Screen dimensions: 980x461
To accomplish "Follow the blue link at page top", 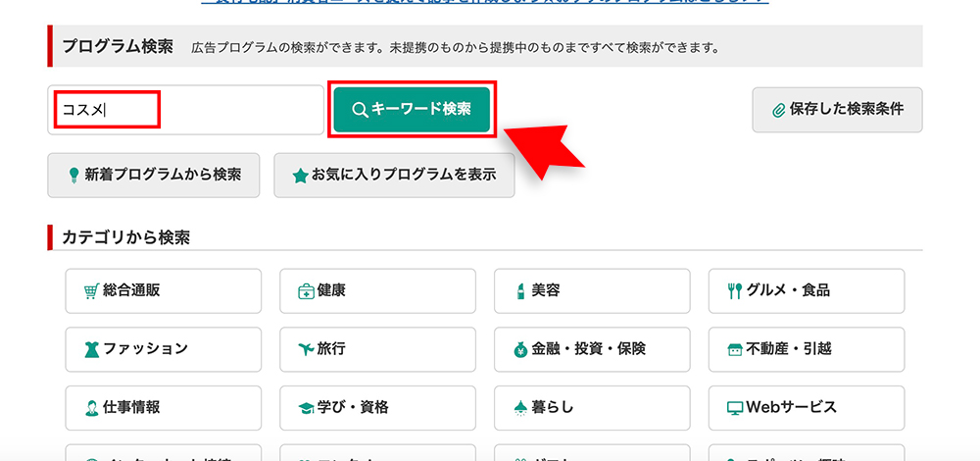I will point(485,2).
